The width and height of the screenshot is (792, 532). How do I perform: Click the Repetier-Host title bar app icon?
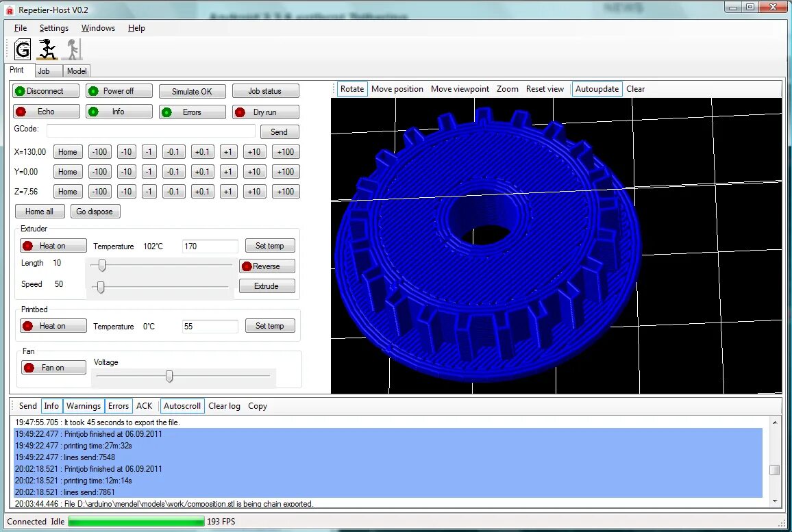[x=9, y=10]
